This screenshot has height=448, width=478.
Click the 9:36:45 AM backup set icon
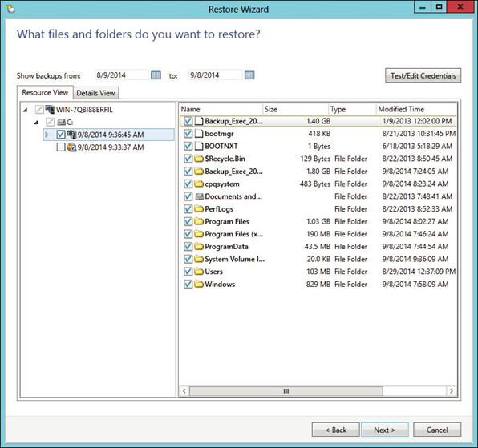pyautogui.click(x=71, y=135)
